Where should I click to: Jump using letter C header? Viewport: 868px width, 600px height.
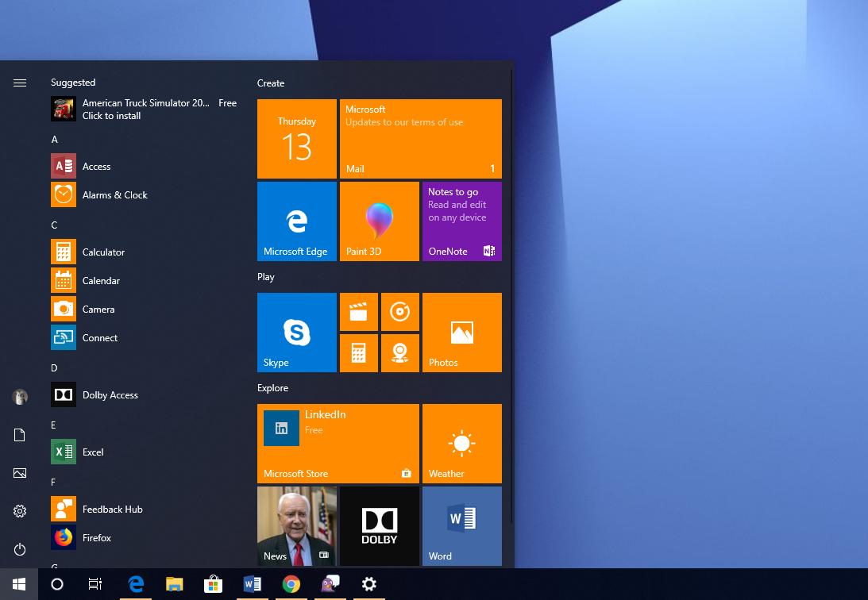tap(54, 225)
